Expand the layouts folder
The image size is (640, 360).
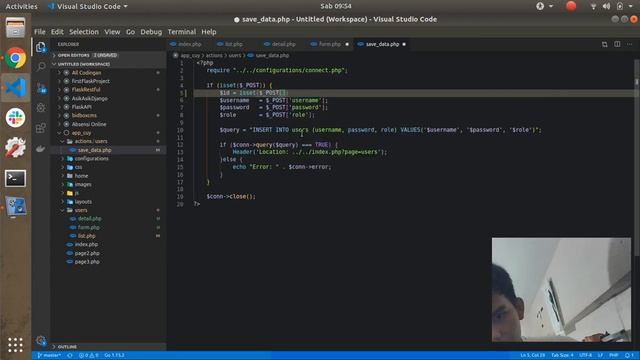pos(83,202)
